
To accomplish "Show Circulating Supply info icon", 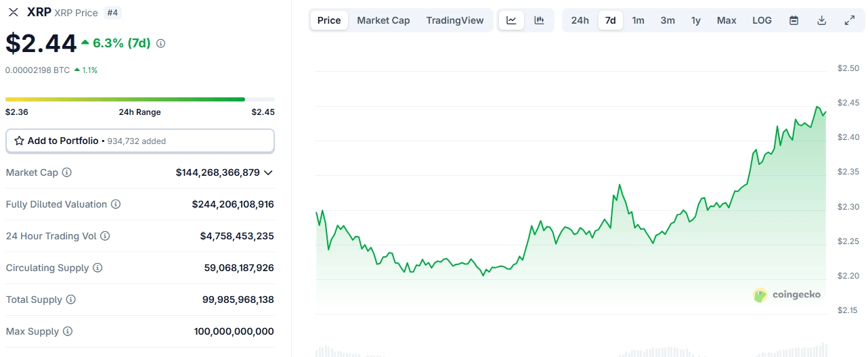I will [x=97, y=268].
